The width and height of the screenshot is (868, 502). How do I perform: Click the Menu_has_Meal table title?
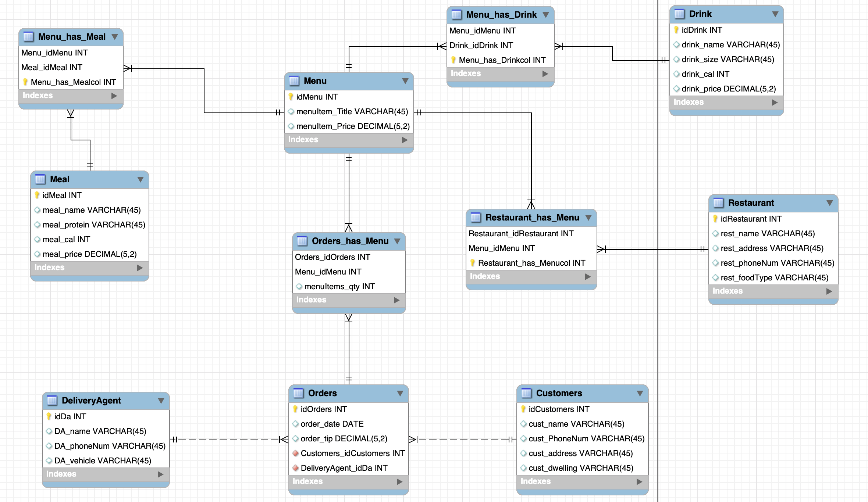coord(72,37)
